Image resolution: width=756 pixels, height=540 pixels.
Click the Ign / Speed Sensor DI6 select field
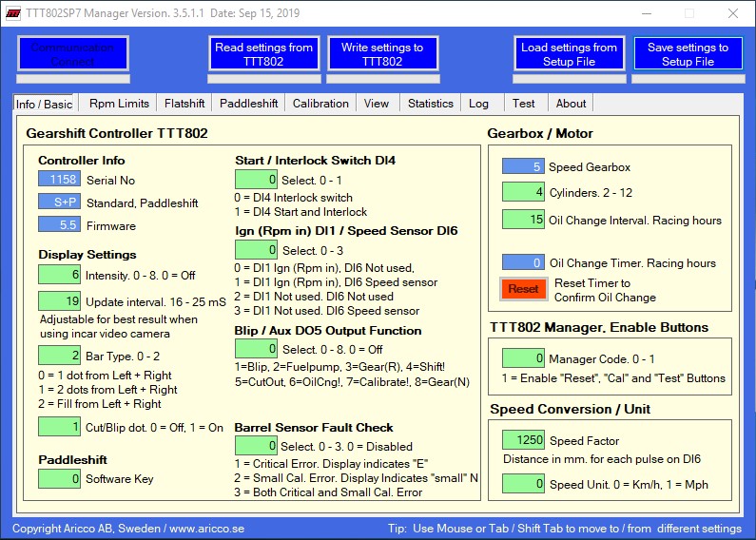256,250
